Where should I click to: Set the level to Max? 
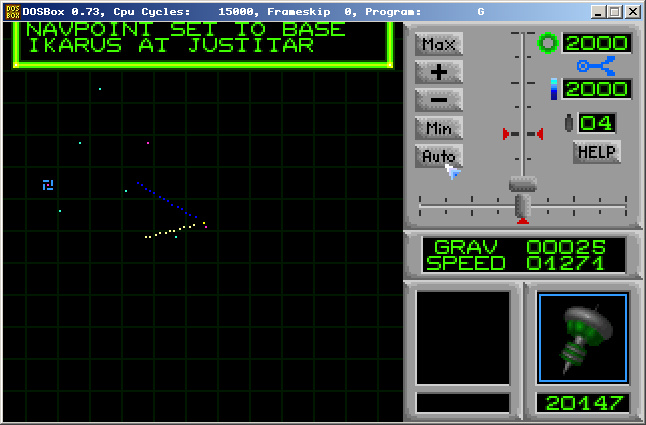(439, 44)
